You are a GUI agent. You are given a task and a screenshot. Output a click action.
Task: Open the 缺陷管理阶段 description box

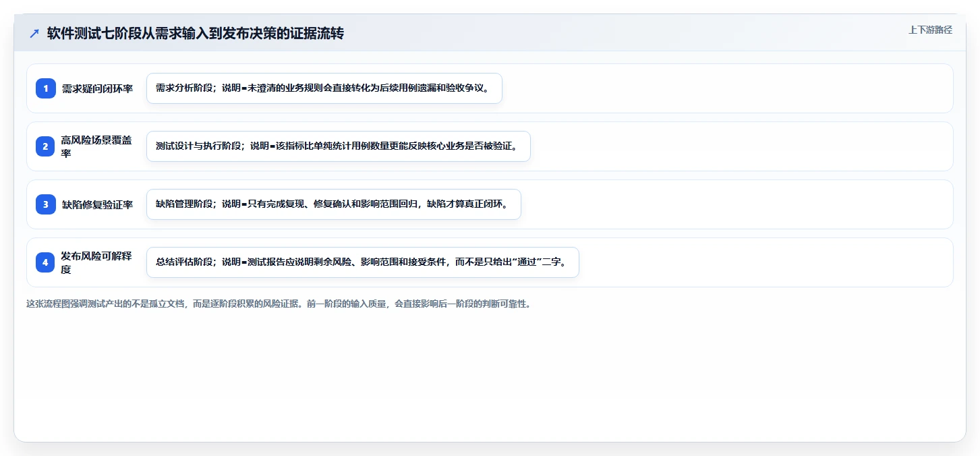point(334,204)
